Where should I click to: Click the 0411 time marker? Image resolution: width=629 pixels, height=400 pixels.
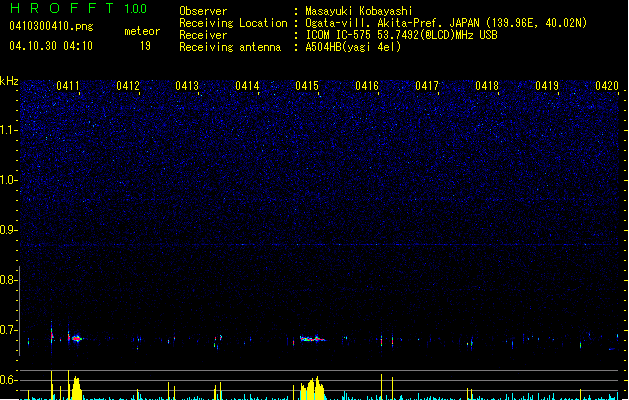[68, 87]
